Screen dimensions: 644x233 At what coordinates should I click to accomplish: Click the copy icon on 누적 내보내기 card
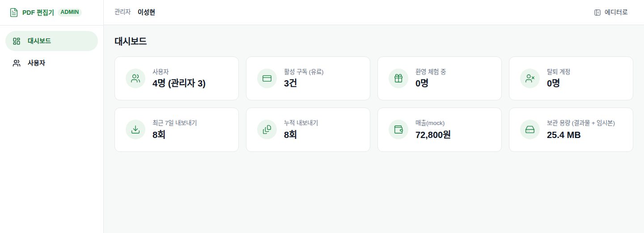point(267,129)
